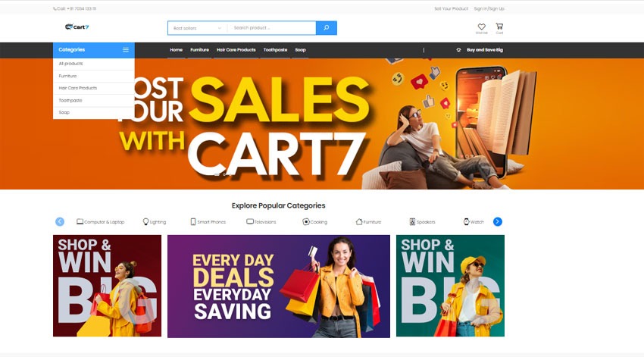Click the Sell Your Product link

[451, 8]
